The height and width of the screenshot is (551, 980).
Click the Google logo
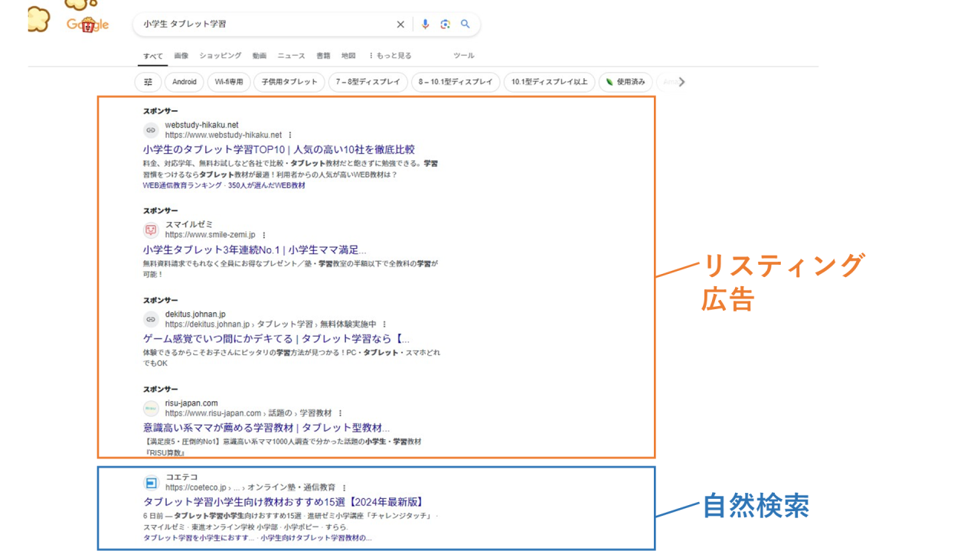pos(87,24)
